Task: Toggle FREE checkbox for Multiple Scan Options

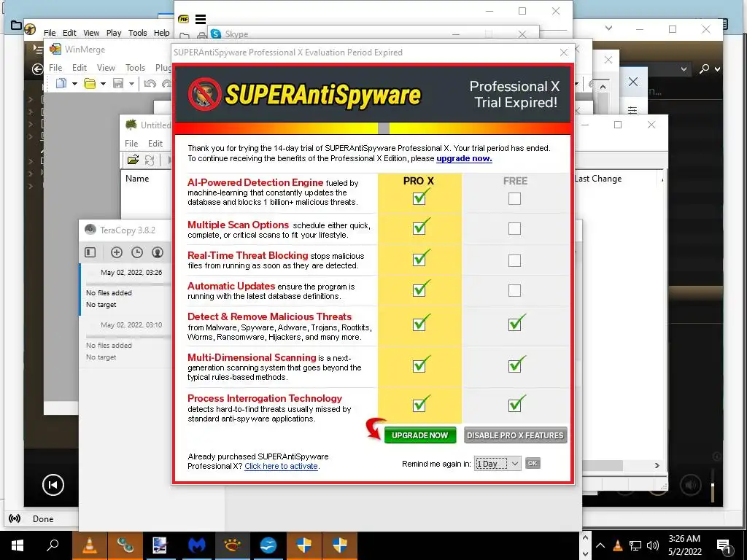Action: coord(514,228)
